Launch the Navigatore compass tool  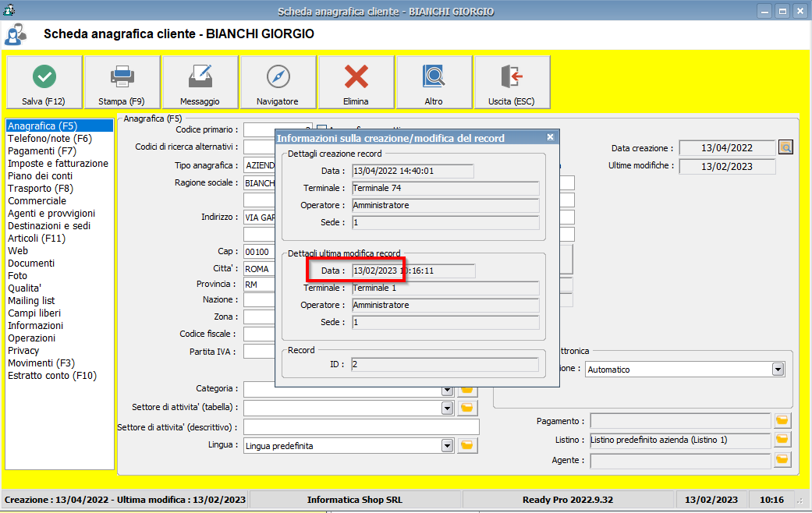[x=278, y=83]
